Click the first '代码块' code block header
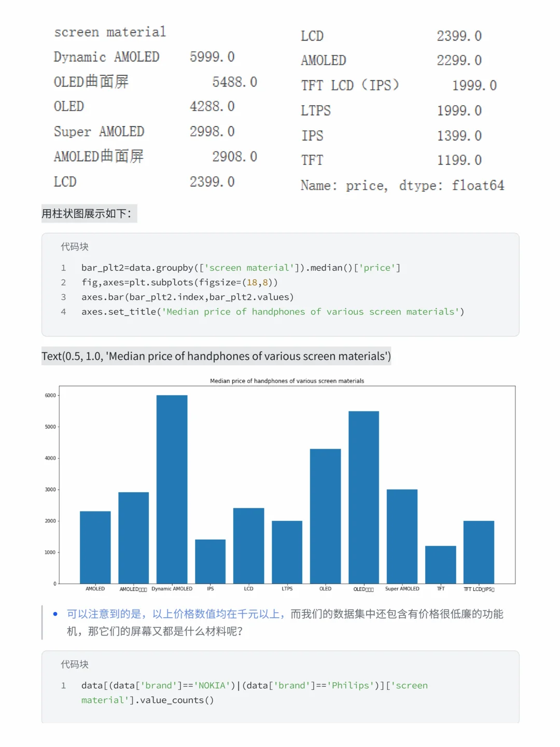The image size is (560, 747). pyautogui.click(x=75, y=247)
